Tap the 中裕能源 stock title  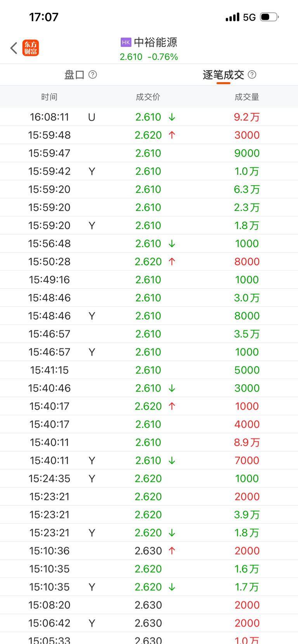(155, 42)
